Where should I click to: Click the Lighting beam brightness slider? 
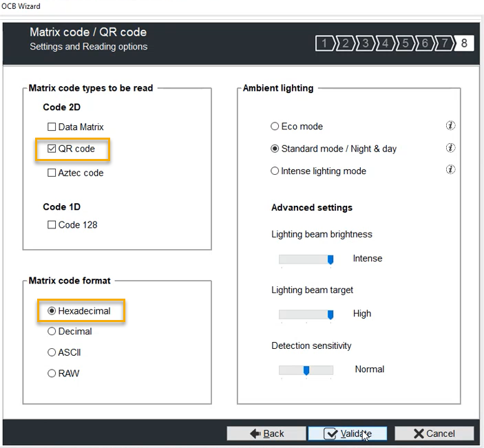click(306, 259)
